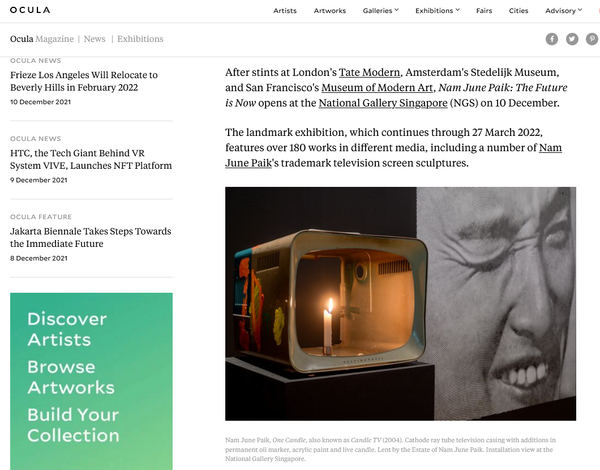Go to the Cities page
This screenshot has height=470, width=600.
coord(518,11)
